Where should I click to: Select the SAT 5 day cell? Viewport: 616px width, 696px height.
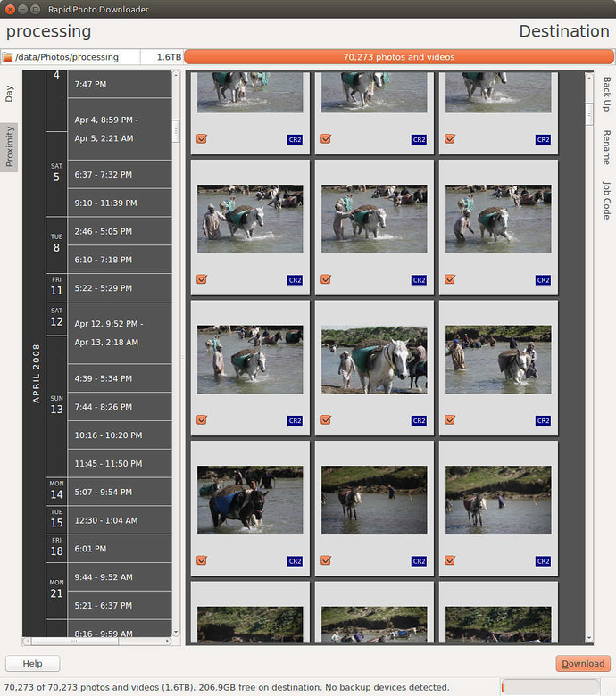click(x=56, y=174)
